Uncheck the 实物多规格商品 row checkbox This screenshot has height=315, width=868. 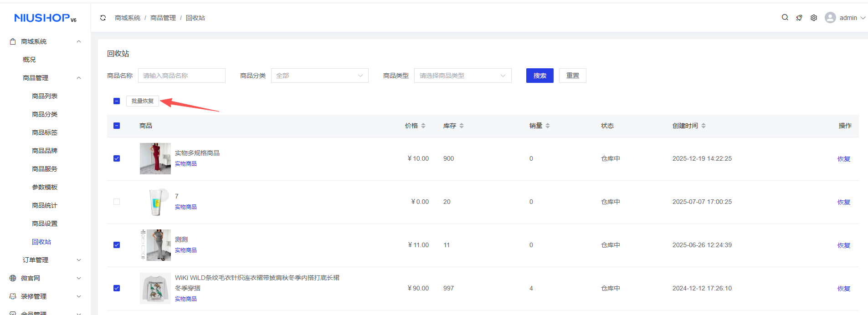[x=117, y=158]
